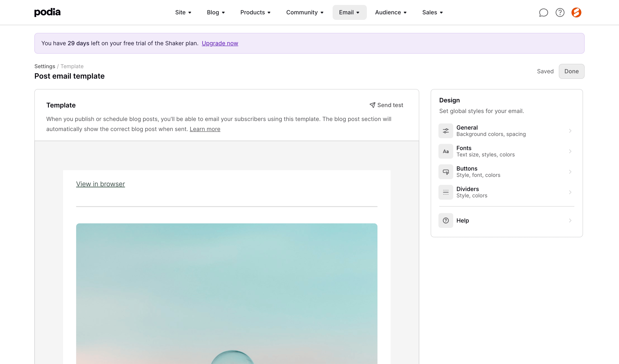Click the Post email template heading
This screenshot has width=619, height=364.
tap(69, 76)
